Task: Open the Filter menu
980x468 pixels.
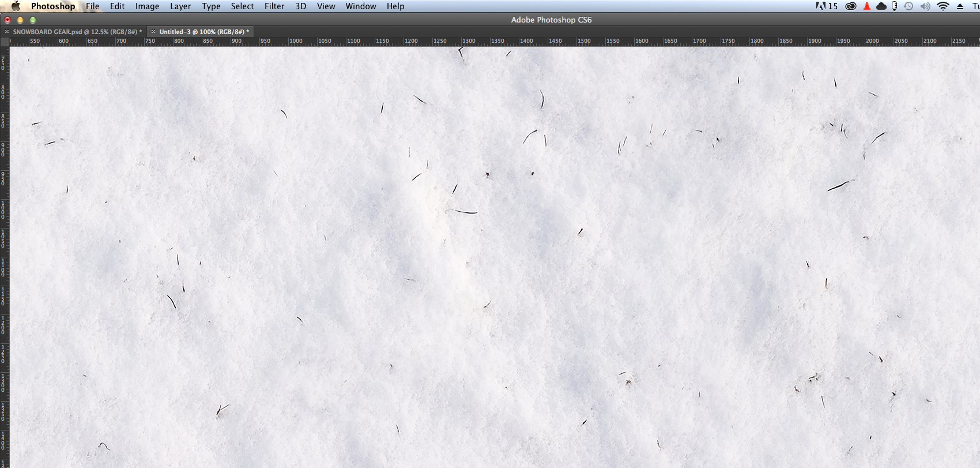Action: click(x=274, y=6)
